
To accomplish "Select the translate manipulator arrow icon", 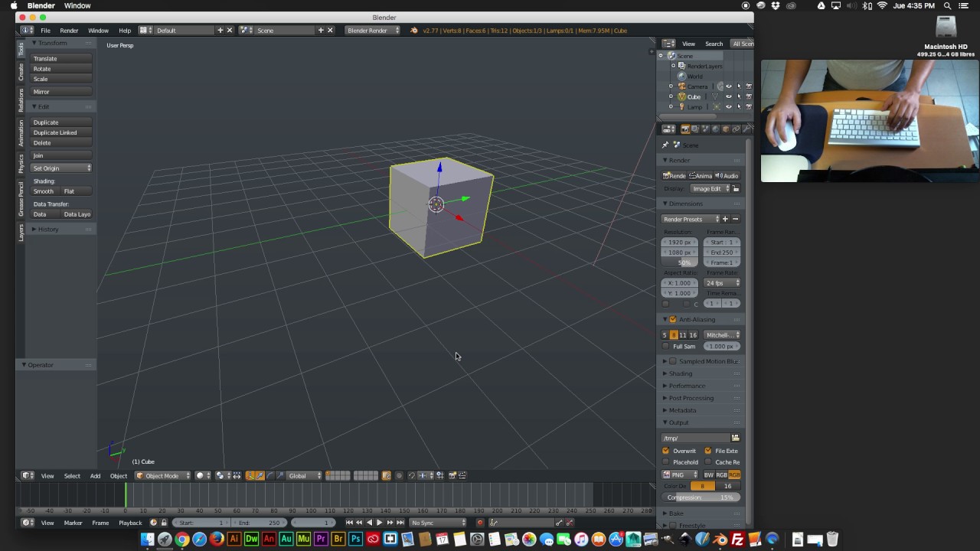I will [260, 476].
